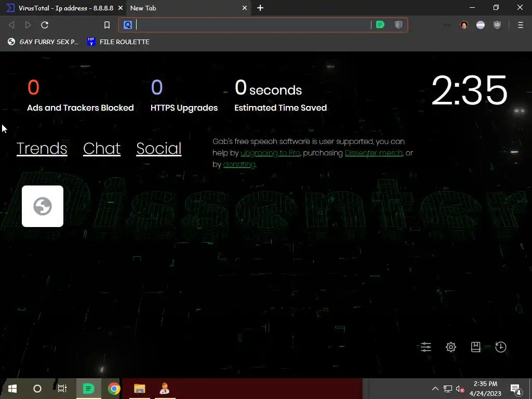Viewport: 532px width, 399px height.
Task: Click the green Dissenter browser taskbar icon
Action: [x=88, y=389]
